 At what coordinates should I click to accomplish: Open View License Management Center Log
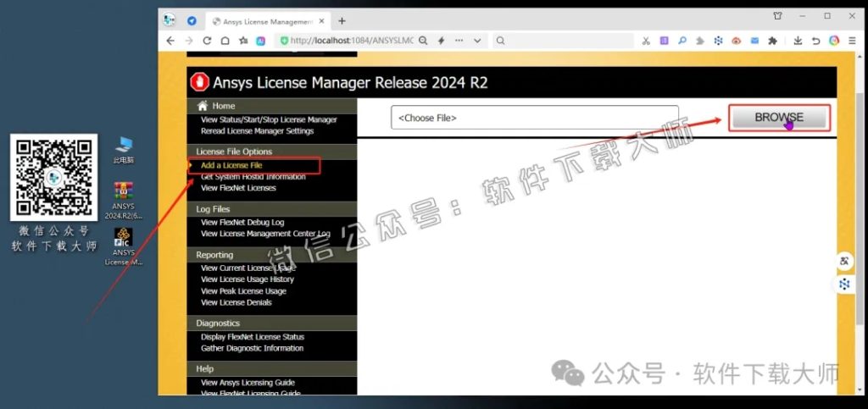(265, 234)
